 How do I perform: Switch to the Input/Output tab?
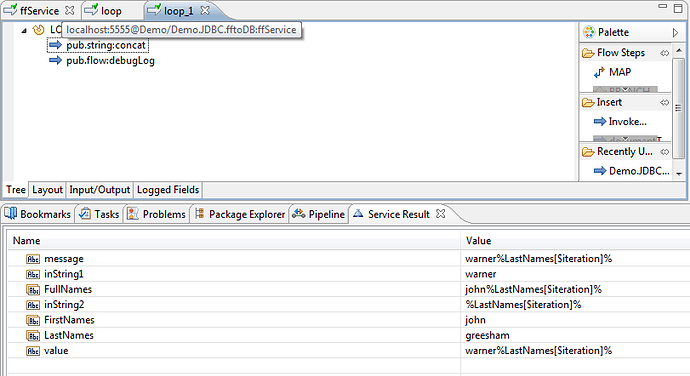point(99,190)
